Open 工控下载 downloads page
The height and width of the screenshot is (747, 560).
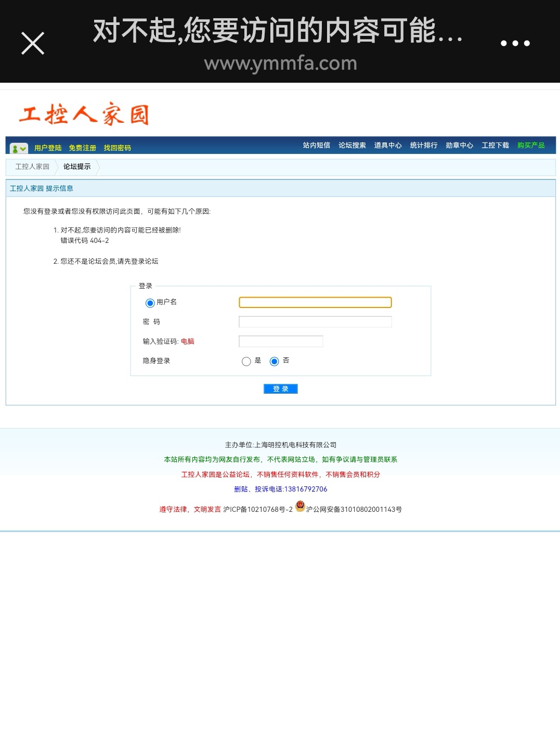point(495,146)
